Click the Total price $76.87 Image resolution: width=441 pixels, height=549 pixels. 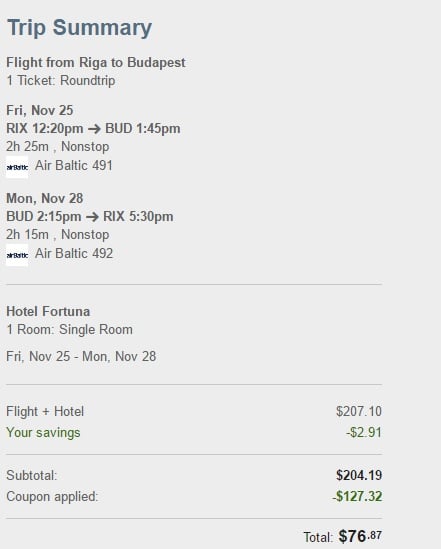(x=360, y=536)
